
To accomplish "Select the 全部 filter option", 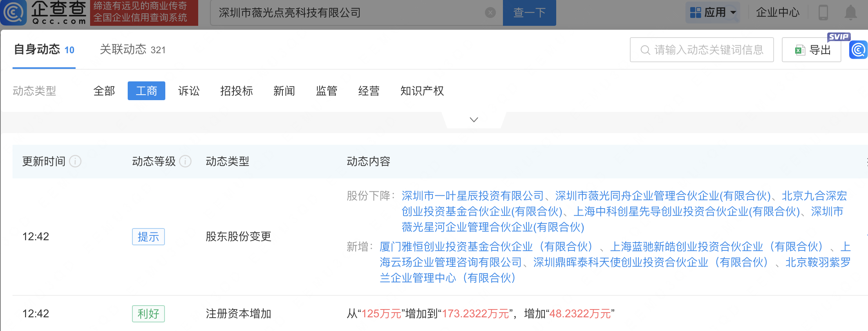I will point(104,91).
